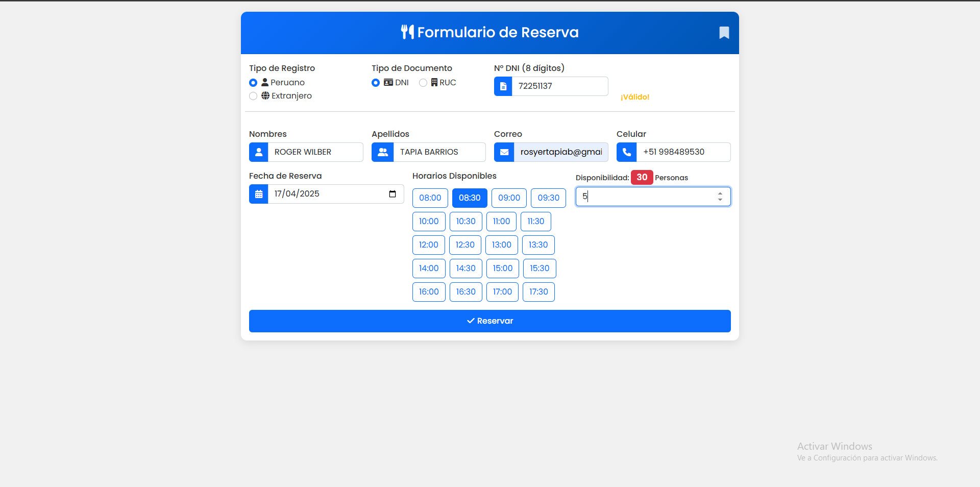Select the 17:30 time slot

point(538,291)
